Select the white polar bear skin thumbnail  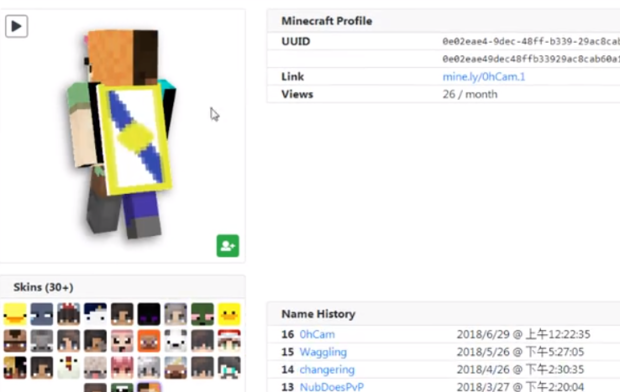click(176, 341)
